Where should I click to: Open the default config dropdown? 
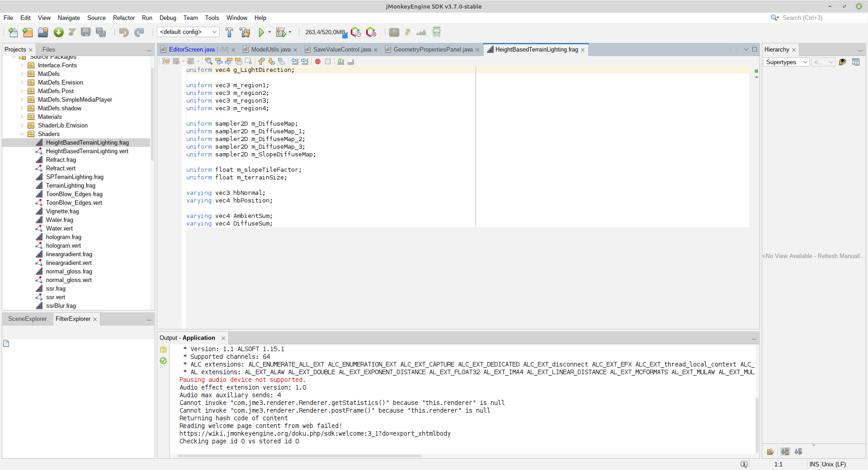click(x=188, y=32)
